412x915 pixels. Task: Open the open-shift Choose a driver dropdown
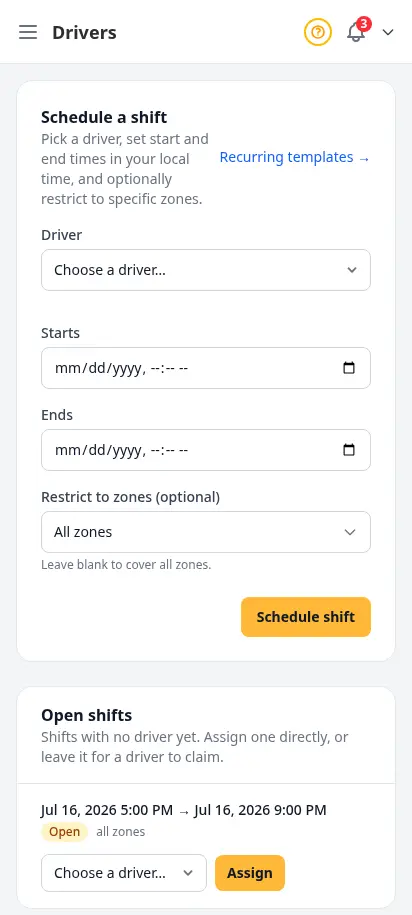click(x=124, y=873)
